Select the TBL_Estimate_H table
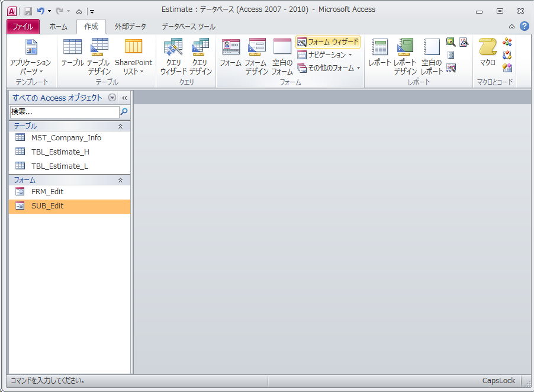The image size is (534, 392). point(69,152)
